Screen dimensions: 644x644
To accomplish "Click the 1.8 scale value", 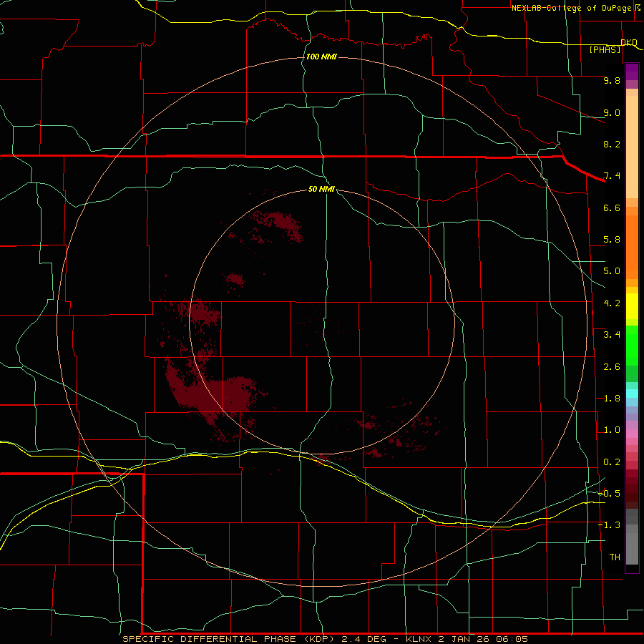I will click(612, 399).
